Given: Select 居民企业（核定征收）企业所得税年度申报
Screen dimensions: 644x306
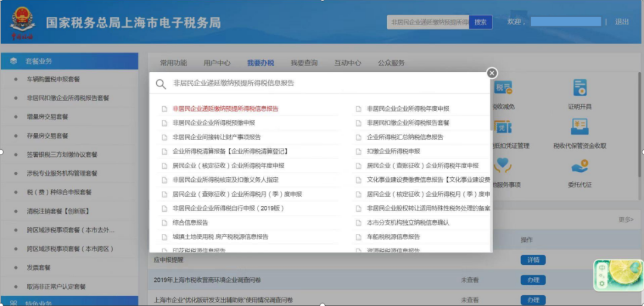Looking at the screenshot, I should (228, 166).
